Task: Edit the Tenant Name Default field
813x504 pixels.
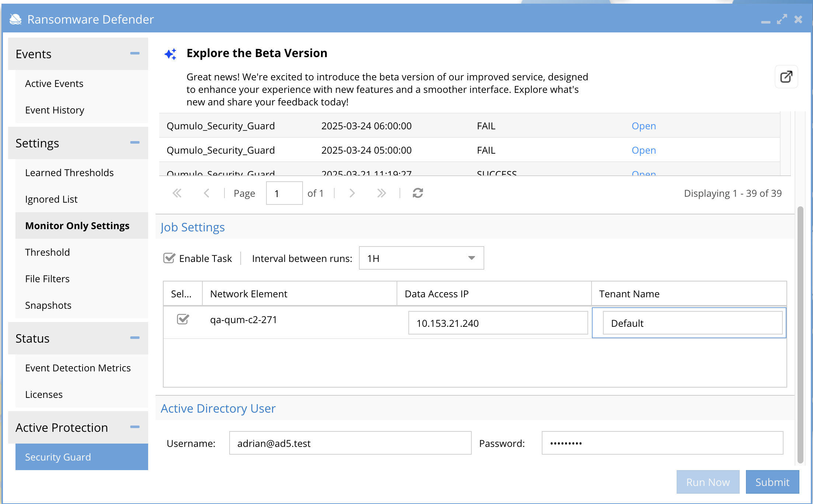Action: coord(692,323)
